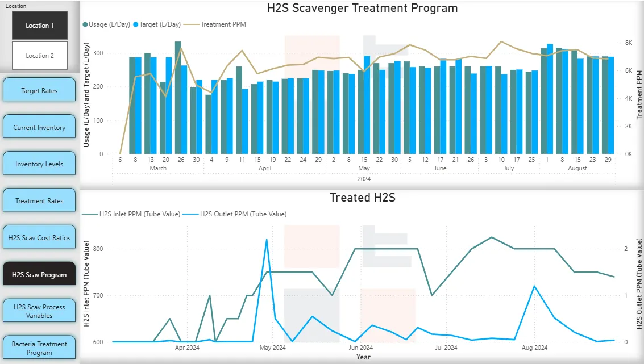
Task: Click the Usage (L/Day) legend marker
Action: pyautogui.click(x=85, y=24)
